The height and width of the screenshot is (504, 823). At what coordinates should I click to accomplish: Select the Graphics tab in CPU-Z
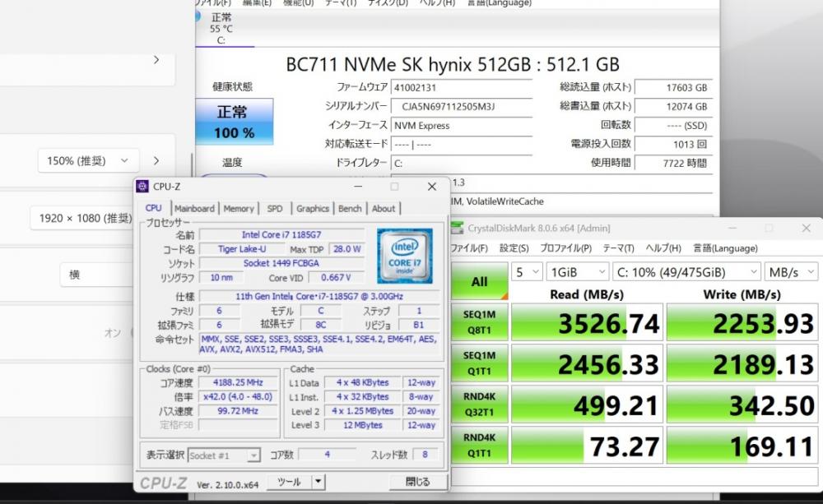click(x=312, y=208)
